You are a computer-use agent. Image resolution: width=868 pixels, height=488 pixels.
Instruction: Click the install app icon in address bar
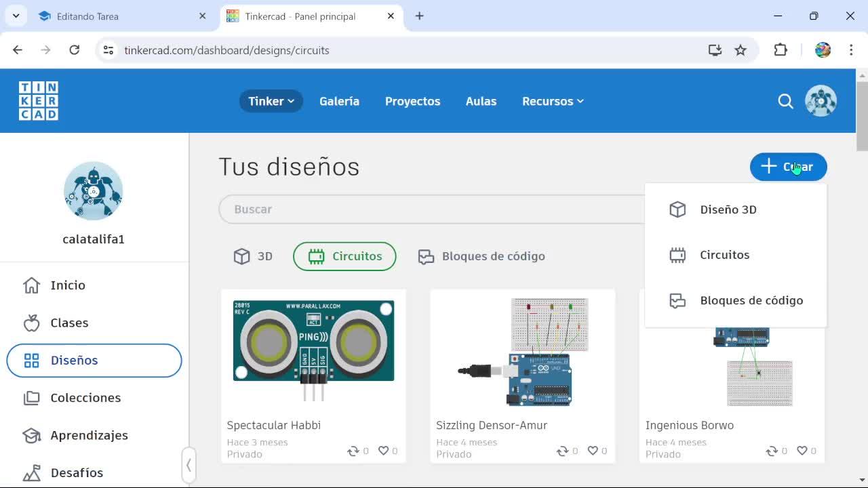[715, 50]
